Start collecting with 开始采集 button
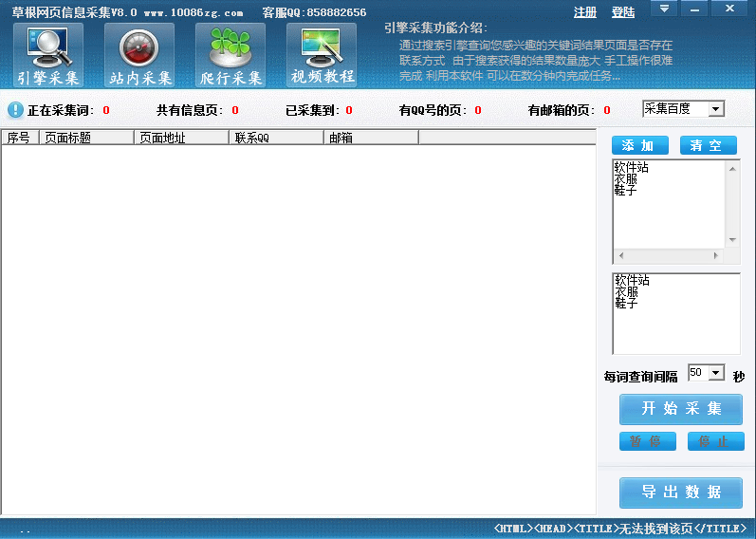 [x=680, y=409]
